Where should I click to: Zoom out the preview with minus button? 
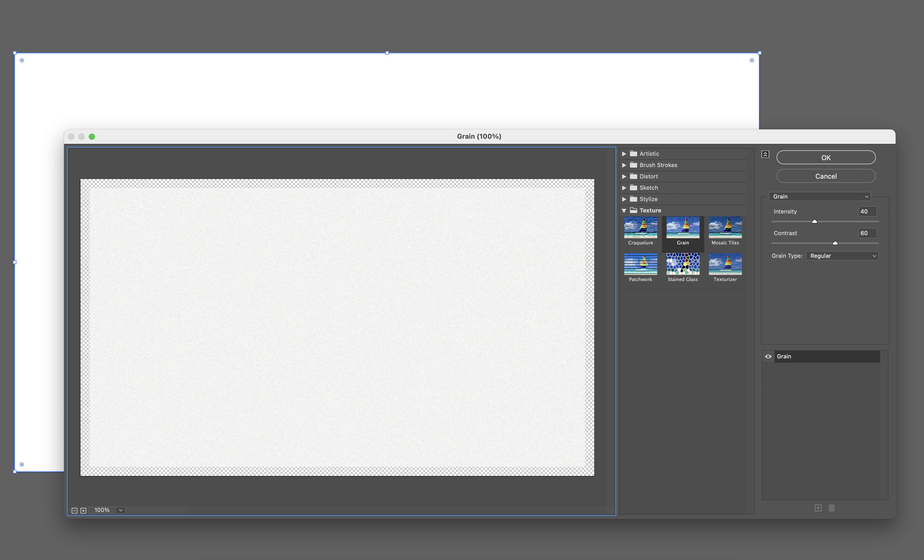tap(74, 510)
